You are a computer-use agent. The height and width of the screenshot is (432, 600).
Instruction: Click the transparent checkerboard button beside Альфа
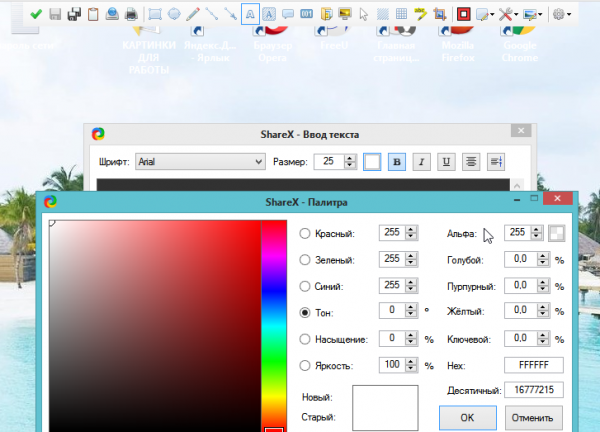pyautogui.click(x=556, y=233)
